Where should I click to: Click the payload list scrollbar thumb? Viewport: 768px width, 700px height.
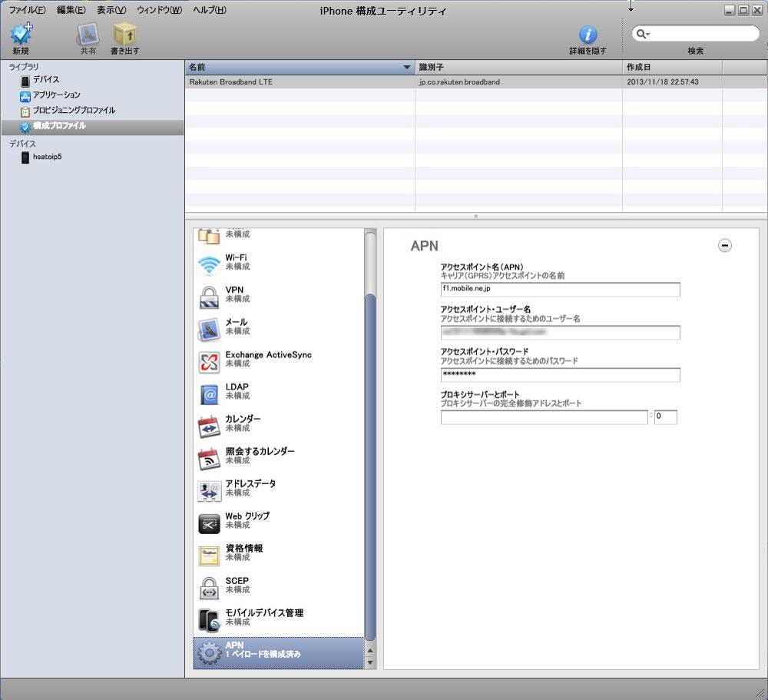pyautogui.click(x=370, y=466)
